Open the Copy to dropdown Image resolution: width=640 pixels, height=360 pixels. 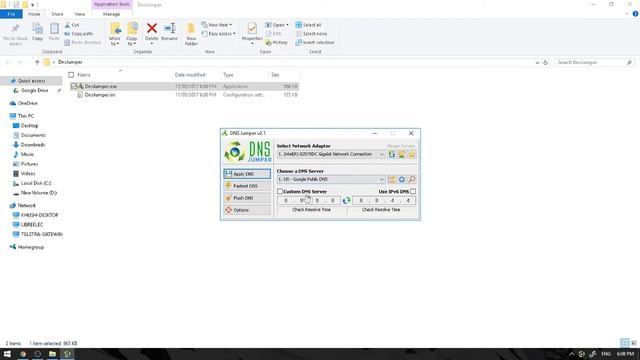pyautogui.click(x=132, y=34)
